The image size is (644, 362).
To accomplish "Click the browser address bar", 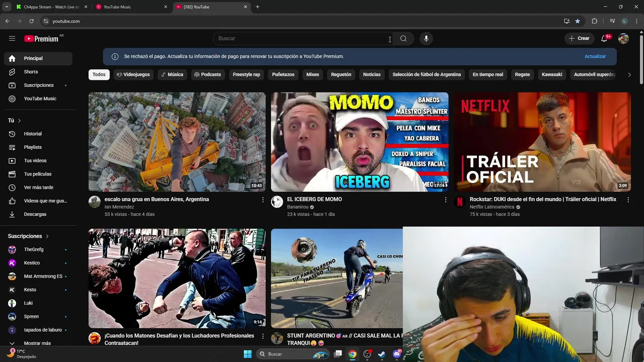I will click(302, 21).
